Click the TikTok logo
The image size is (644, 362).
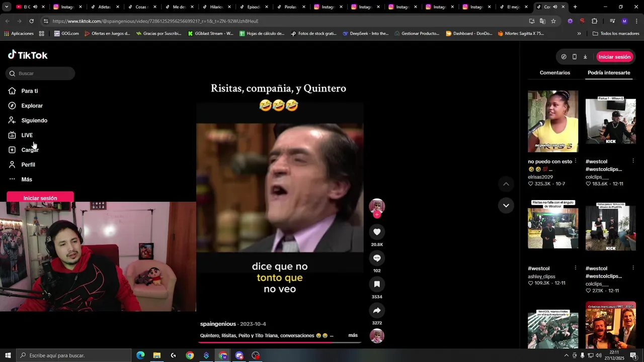coord(28,55)
